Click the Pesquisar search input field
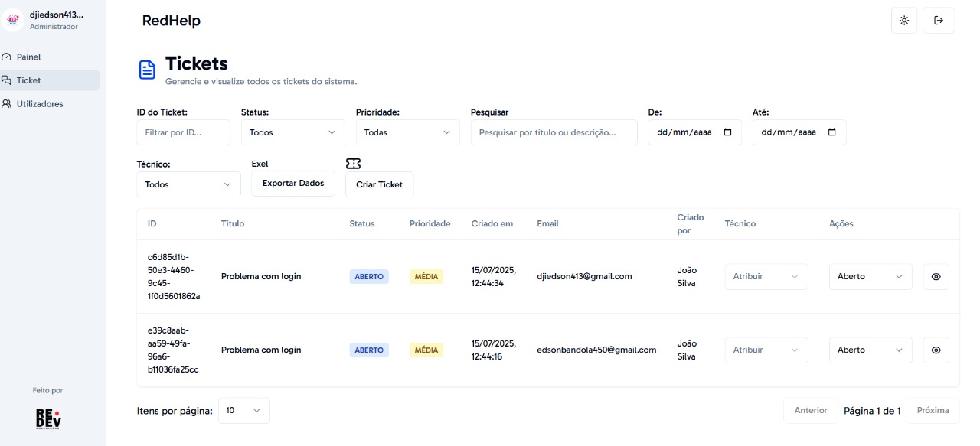 (x=554, y=132)
